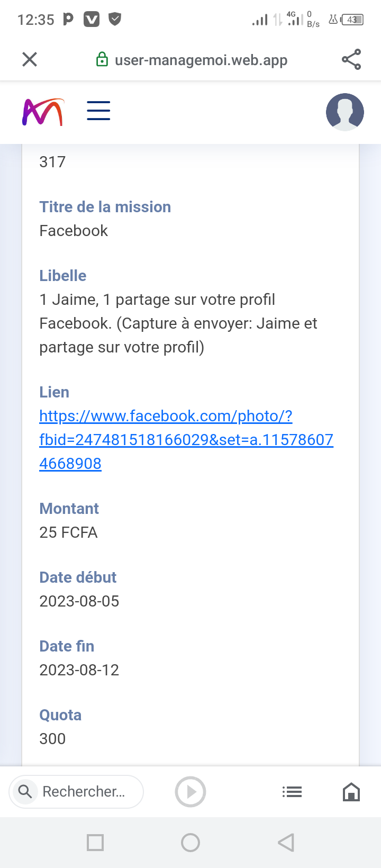This screenshot has height=868, width=381.
Task: Tap the Android recent apps square
Action: coord(95,842)
